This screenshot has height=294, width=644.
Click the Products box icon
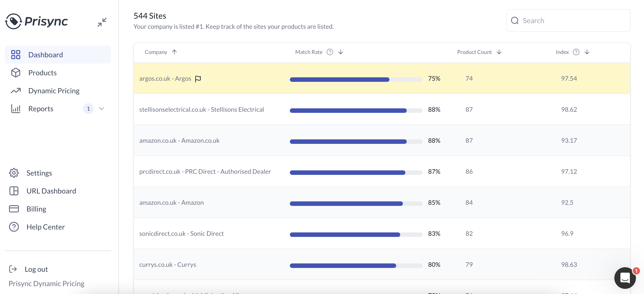16,73
